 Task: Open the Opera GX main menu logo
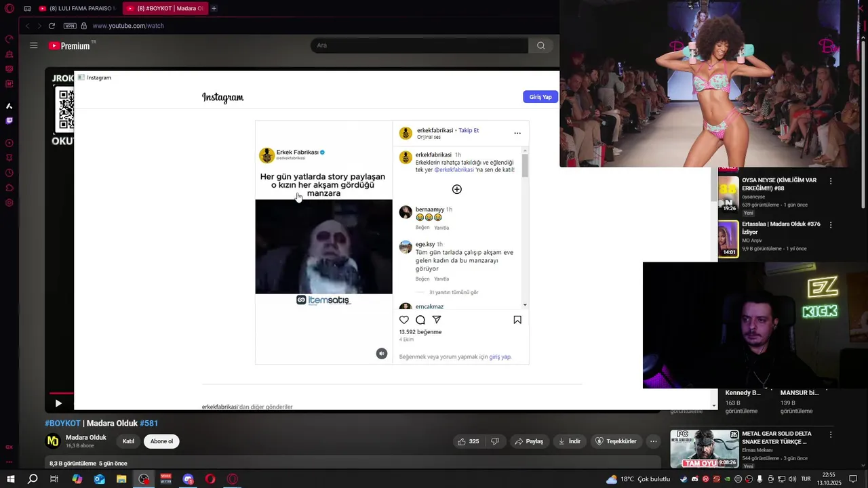click(9, 8)
